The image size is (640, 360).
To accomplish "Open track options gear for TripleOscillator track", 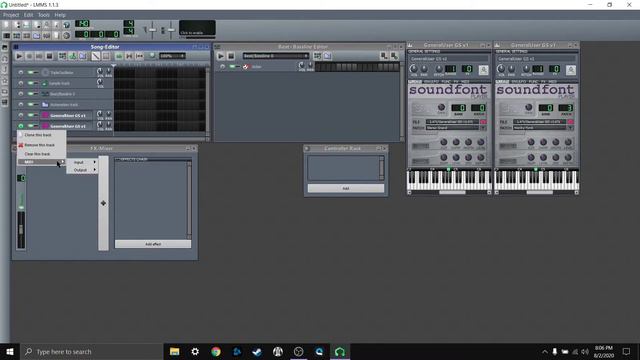I will [x=21, y=72].
